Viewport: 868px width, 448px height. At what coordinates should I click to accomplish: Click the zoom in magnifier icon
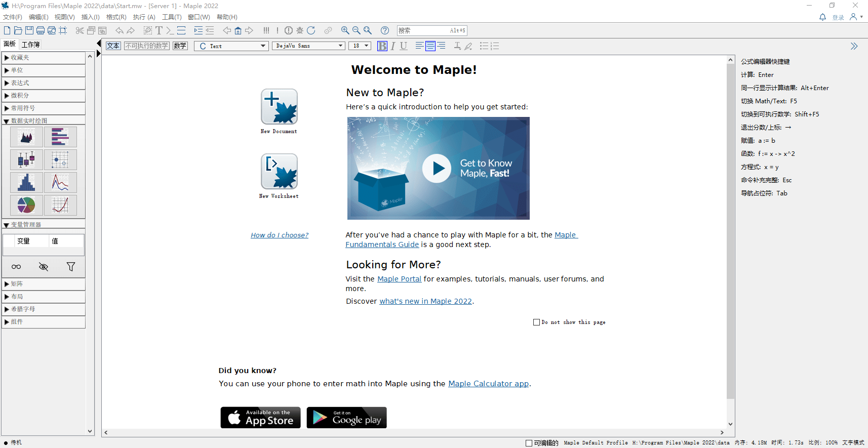345,30
